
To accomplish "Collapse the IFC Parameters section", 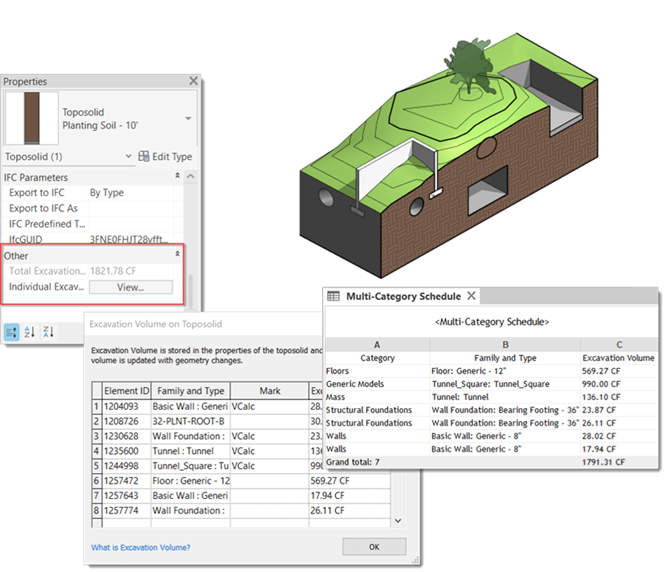I will point(177,175).
